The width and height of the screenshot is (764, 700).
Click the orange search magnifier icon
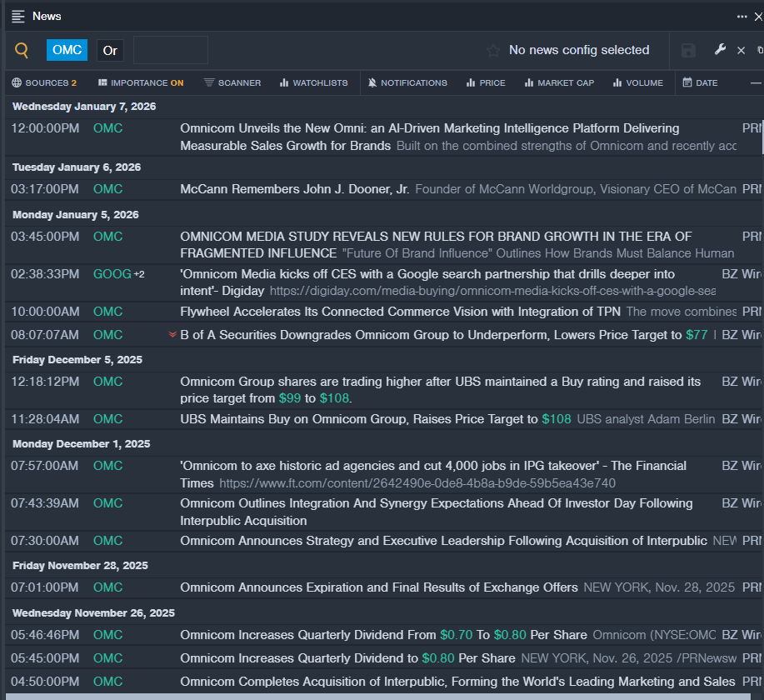(x=22, y=51)
